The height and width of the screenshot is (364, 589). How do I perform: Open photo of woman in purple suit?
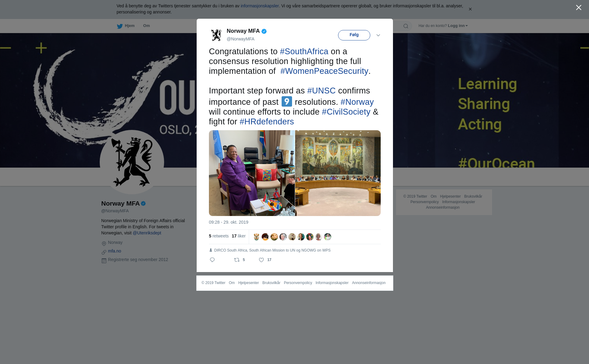252,173
